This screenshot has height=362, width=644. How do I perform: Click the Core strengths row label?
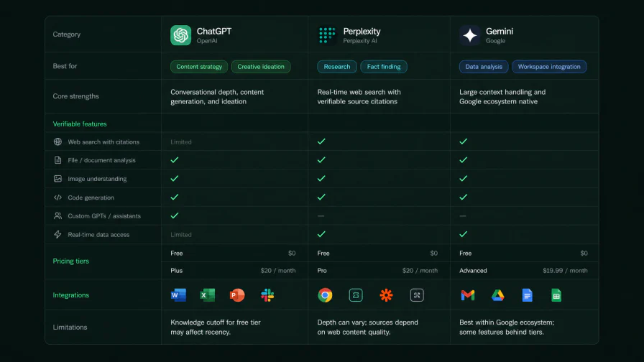(x=75, y=96)
